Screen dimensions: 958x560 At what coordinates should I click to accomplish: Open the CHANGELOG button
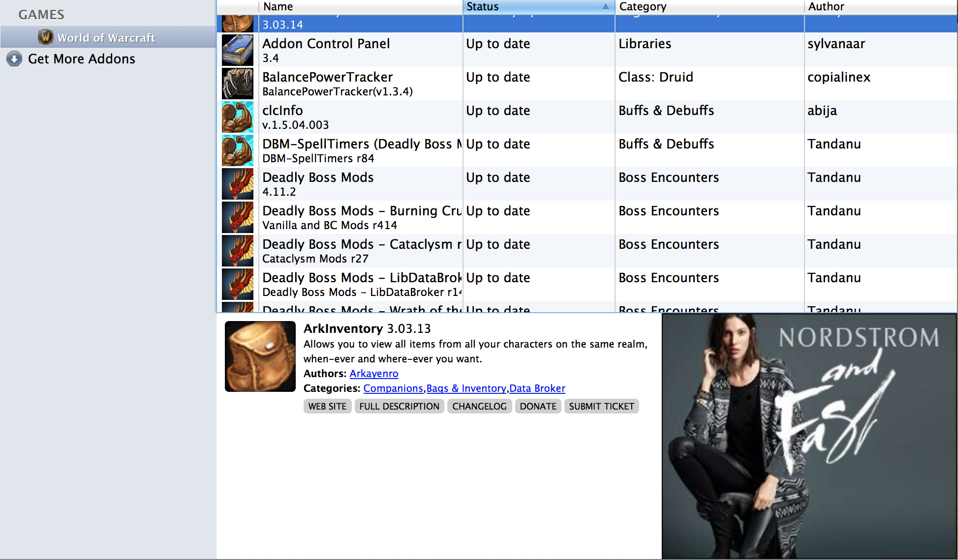pyautogui.click(x=479, y=406)
